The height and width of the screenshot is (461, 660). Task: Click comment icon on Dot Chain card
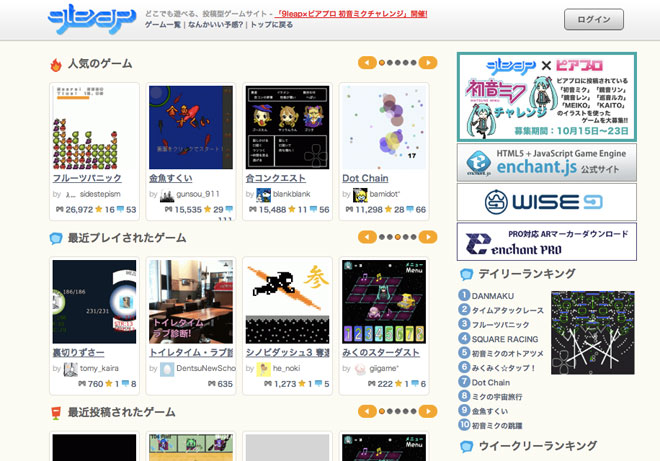(410, 209)
